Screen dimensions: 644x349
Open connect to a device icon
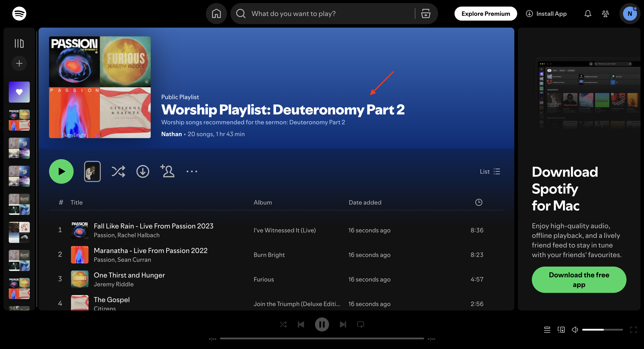(561, 330)
